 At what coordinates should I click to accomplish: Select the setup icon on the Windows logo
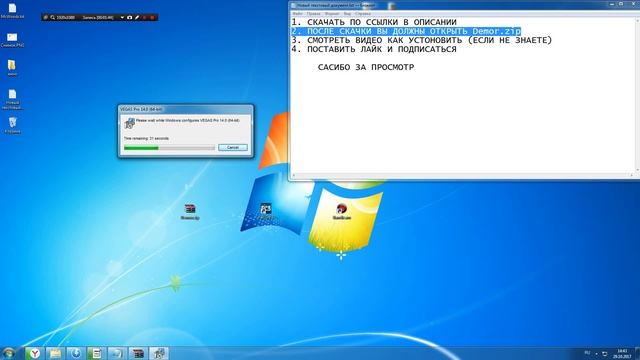(x=266, y=211)
